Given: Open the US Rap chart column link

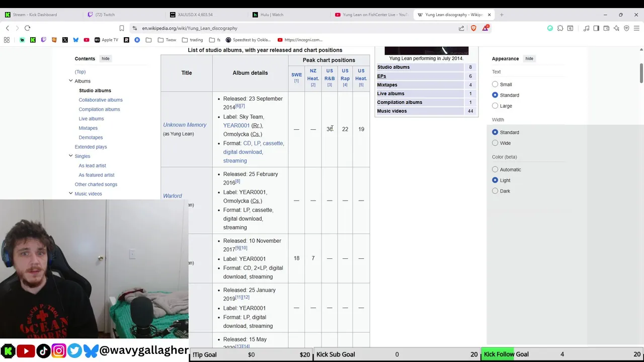Looking at the screenshot, I should click(345, 74).
